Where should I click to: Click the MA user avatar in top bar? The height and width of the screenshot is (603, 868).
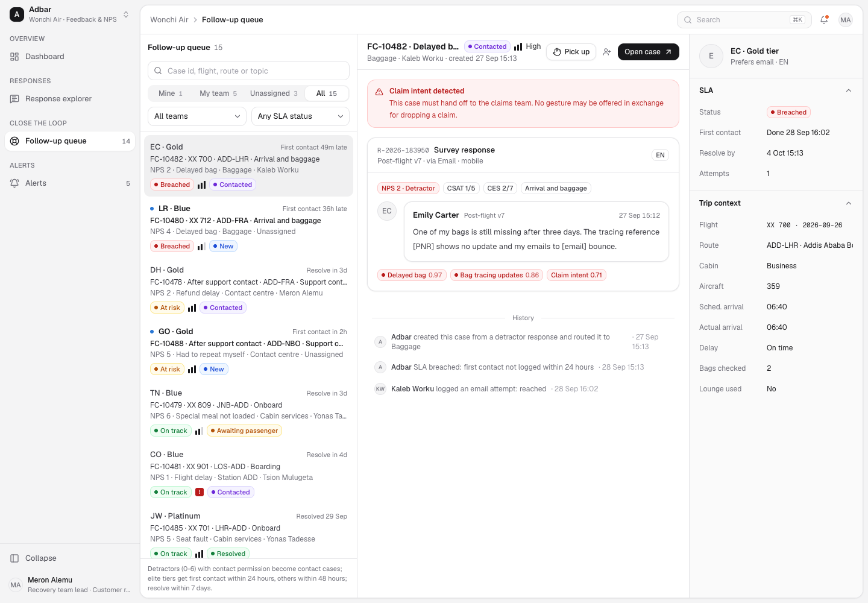(846, 20)
